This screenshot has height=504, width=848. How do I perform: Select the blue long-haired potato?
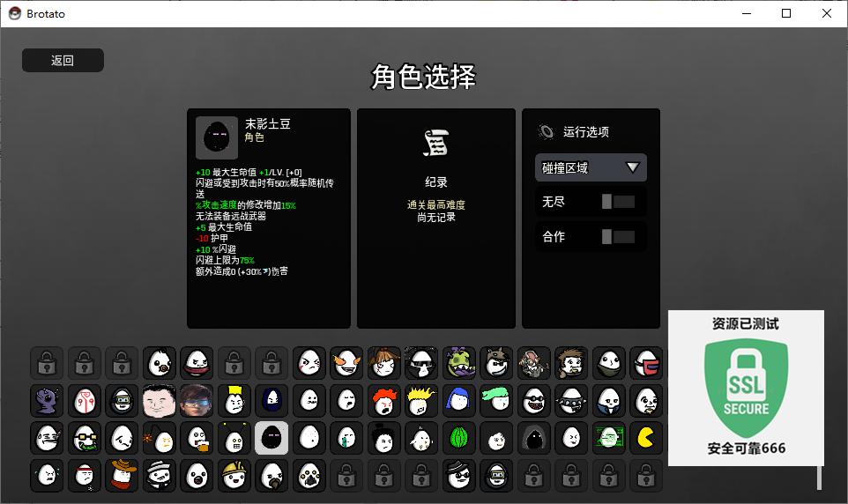(x=459, y=401)
